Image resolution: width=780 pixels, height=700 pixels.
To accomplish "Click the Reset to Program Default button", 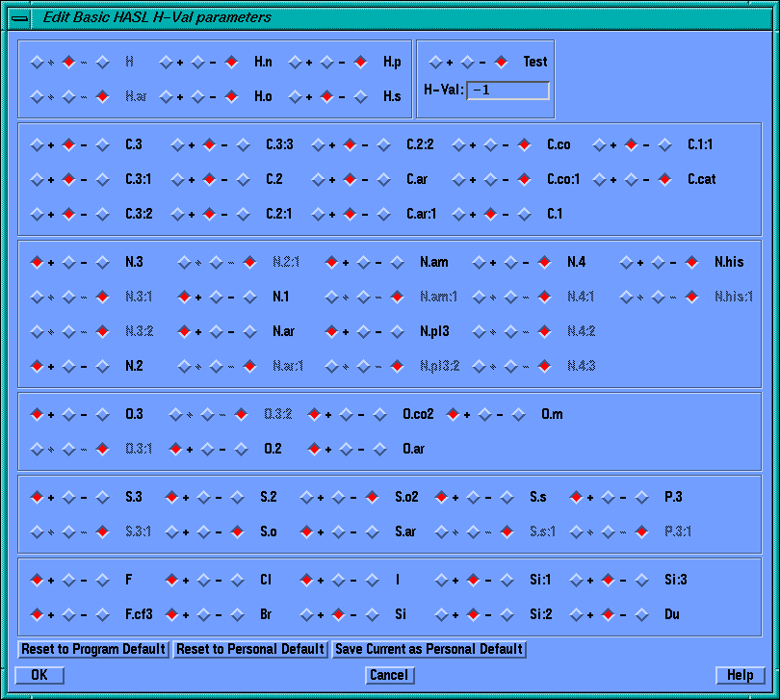I will [x=93, y=649].
